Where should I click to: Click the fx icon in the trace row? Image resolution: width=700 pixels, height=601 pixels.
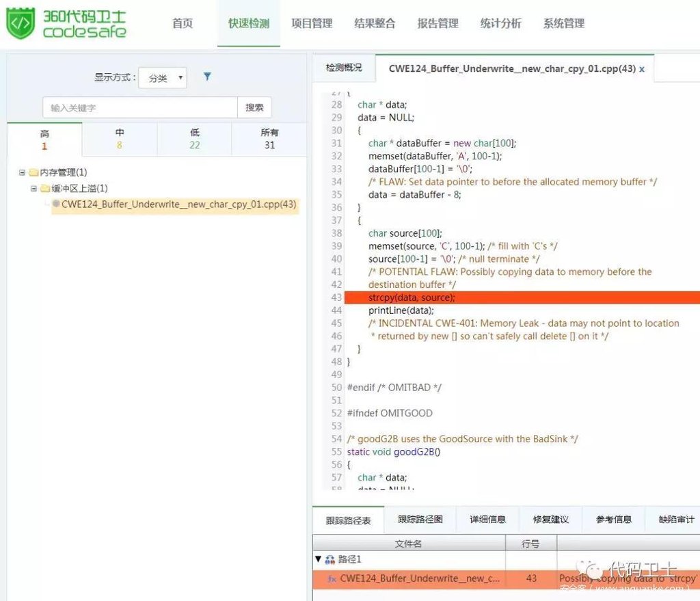click(332, 578)
